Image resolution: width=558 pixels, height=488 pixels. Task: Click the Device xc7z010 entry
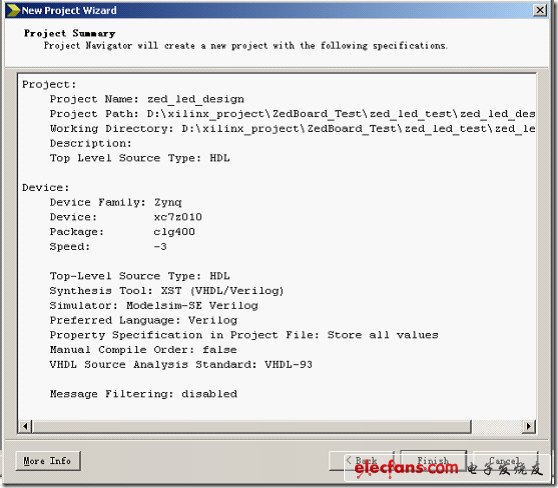[126, 217]
